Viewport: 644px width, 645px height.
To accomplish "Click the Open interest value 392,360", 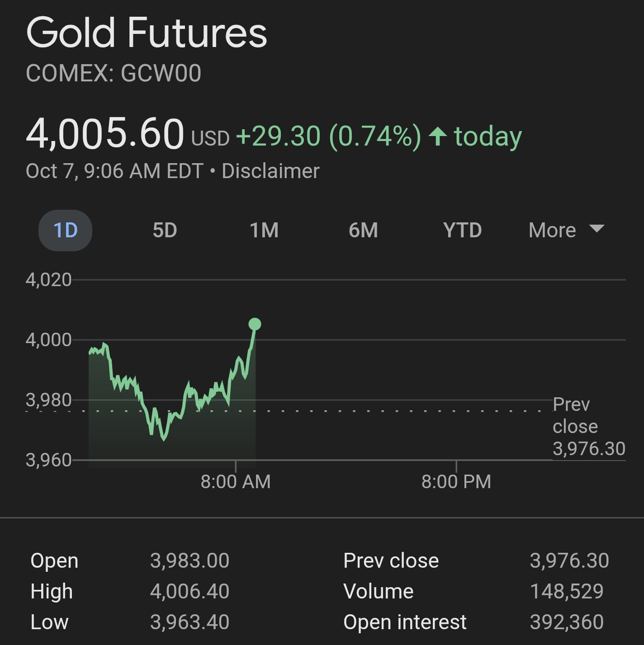I will pyautogui.click(x=567, y=622).
